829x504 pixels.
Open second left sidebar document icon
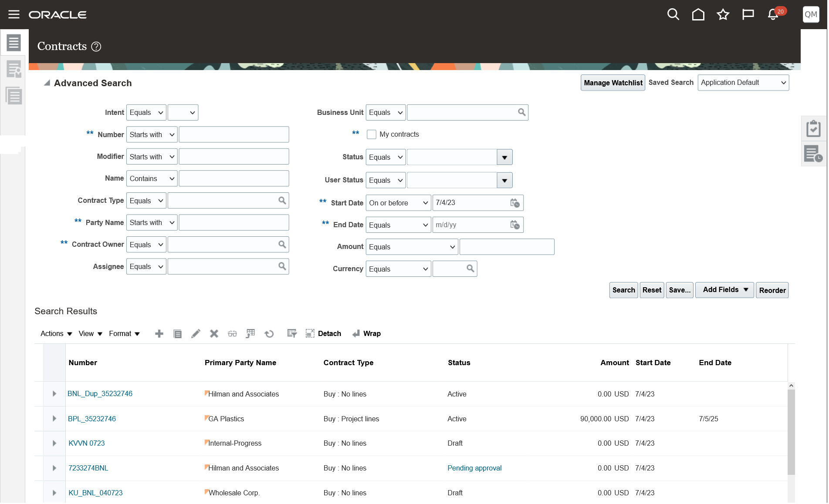[14, 69]
